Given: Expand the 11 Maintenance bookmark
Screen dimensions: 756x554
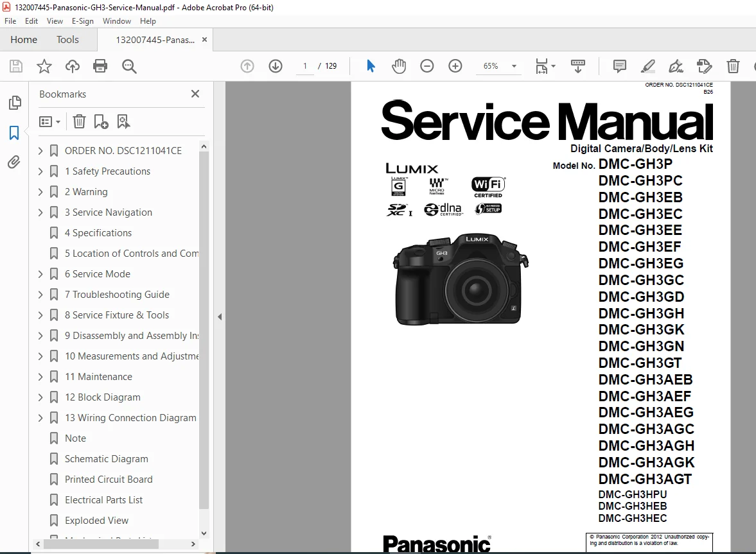Looking at the screenshot, I should (x=40, y=377).
